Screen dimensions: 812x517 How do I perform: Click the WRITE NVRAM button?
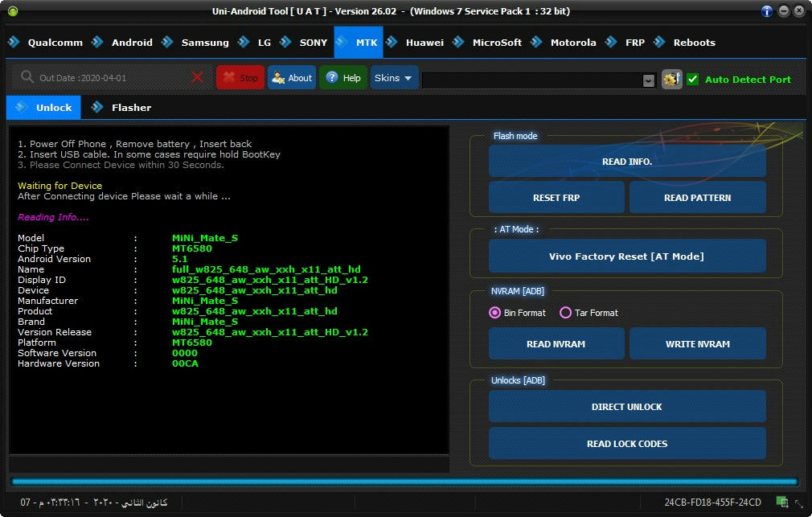(698, 344)
